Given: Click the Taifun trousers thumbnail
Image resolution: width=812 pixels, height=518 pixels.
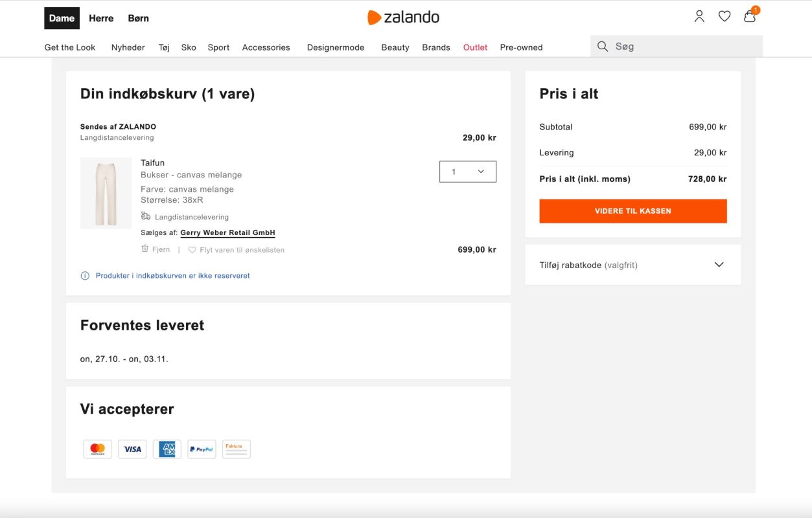Looking at the screenshot, I should (x=106, y=193).
